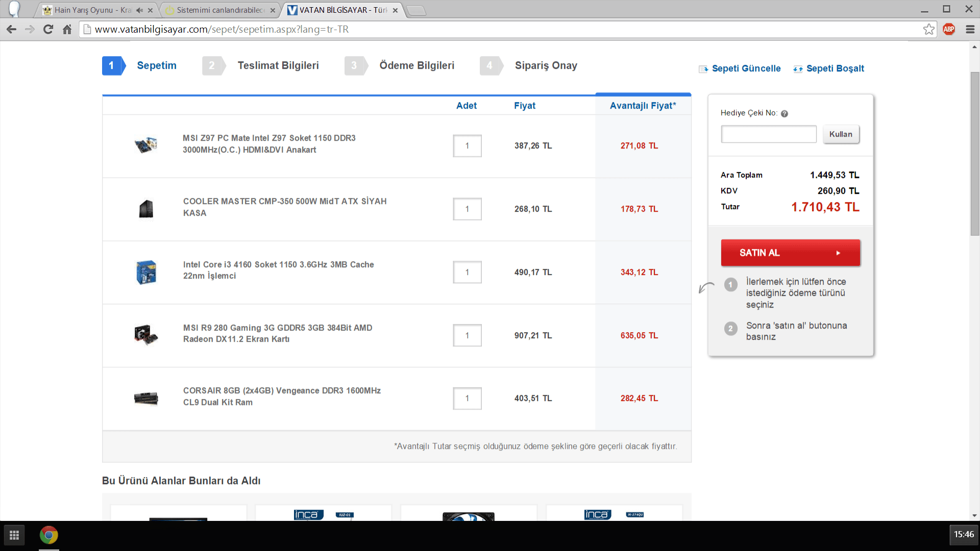
Task: Open the Adblock Plus extension icon
Action: coord(949,30)
